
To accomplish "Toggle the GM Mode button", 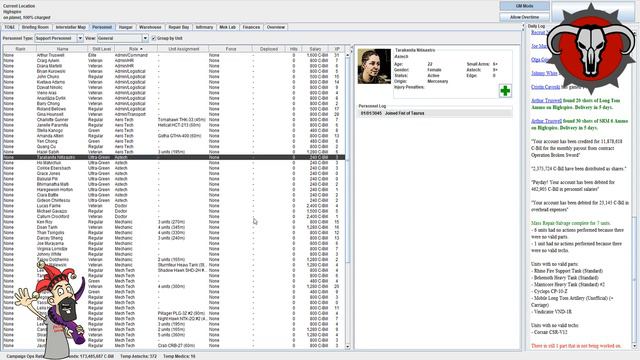I will coord(524,6).
